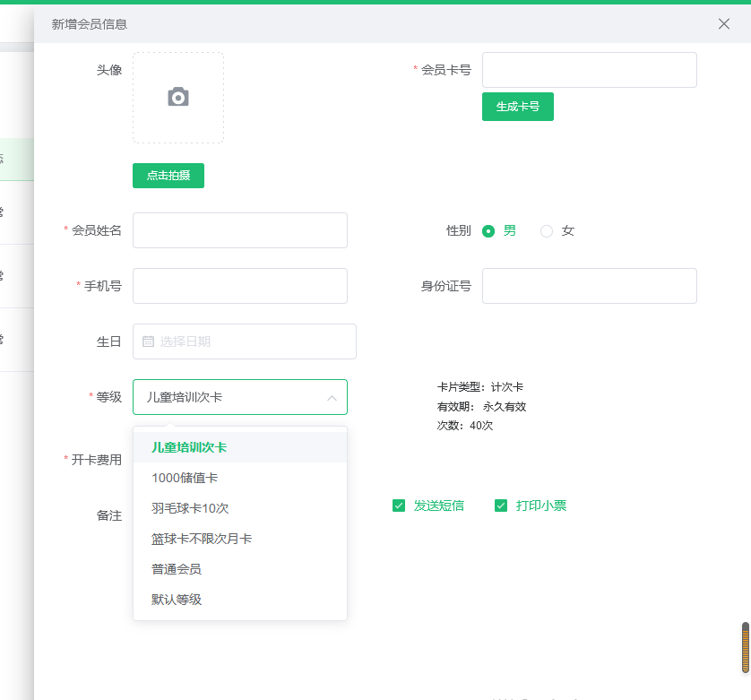The image size is (751, 700).
Task: Close the 新增会员信息 dialog
Action: pyautogui.click(x=724, y=24)
